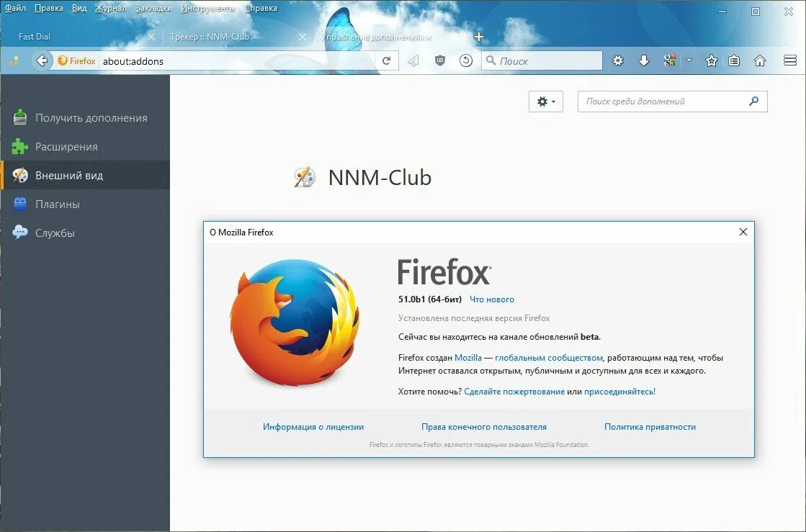Expand the dropdown arrow next to S3 icon
This screenshot has height=532, width=806.
[x=689, y=60]
